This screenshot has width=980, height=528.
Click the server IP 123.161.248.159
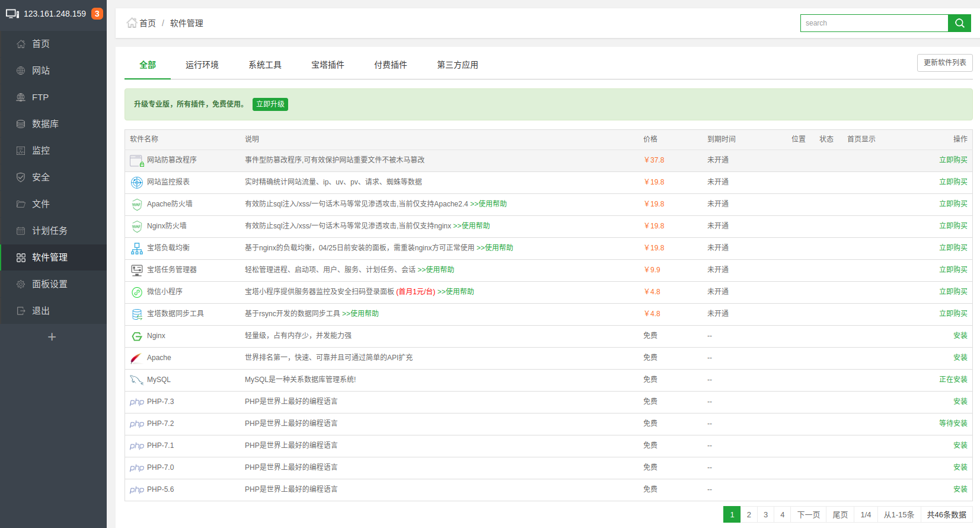[x=55, y=14]
